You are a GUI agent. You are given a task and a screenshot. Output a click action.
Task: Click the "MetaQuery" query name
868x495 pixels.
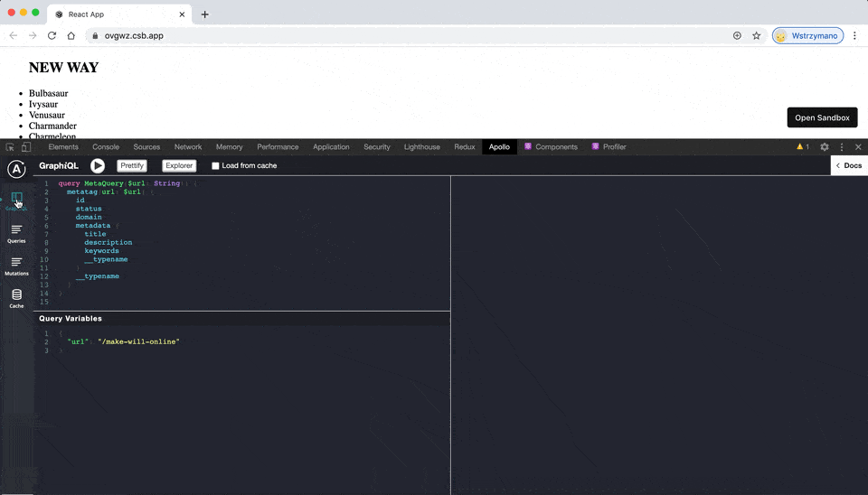[103, 183]
